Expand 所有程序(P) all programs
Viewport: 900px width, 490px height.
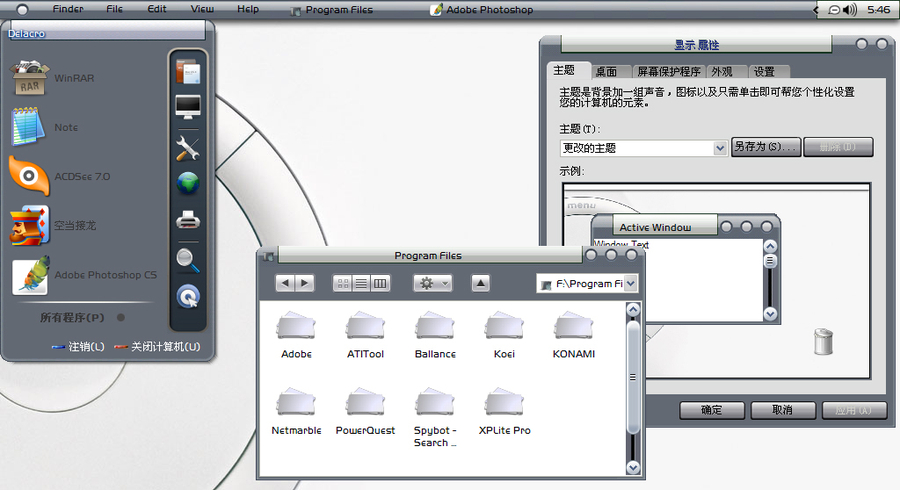pos(82,317)
